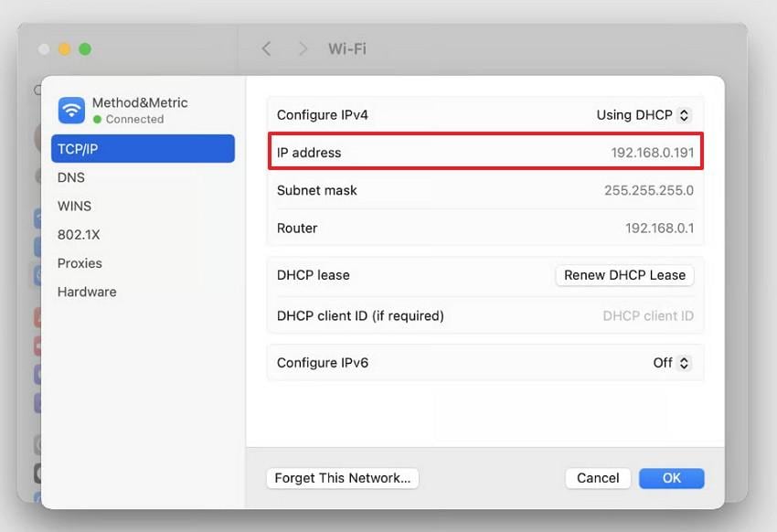Click the Renew DHCP Lease button
Image resolution: width=777 pixels, height=532 pixels.
tap(625, 275)
